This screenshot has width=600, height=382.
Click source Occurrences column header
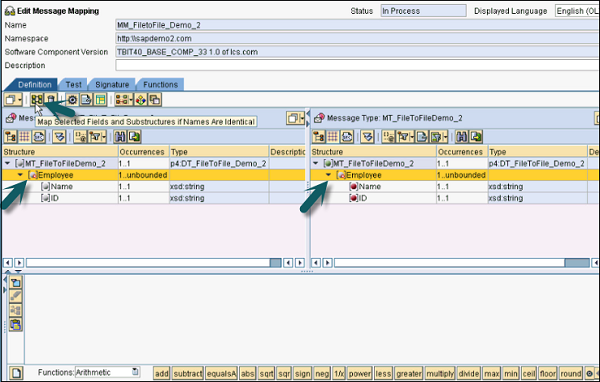pyautogui.click(x=143, y=152)
